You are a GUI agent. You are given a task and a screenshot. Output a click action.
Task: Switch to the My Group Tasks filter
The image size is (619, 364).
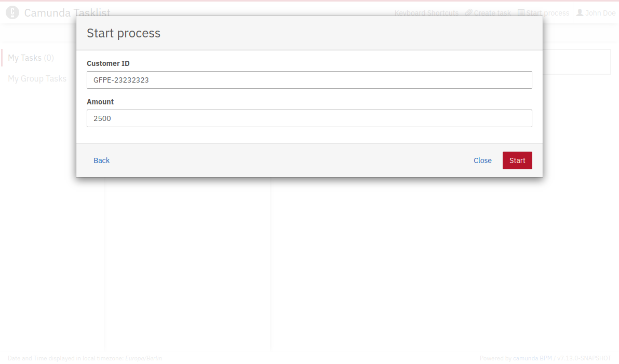[x=37, y=78]
